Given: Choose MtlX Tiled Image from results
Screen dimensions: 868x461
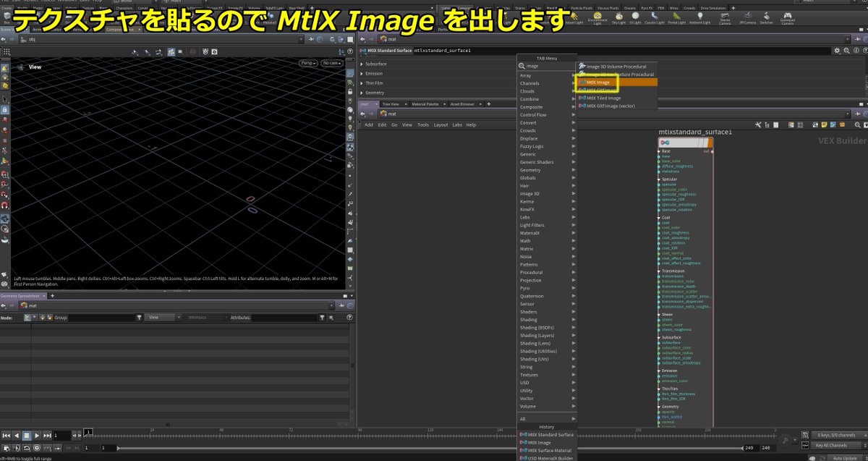Looking at the screenshot, I should 617,98.
